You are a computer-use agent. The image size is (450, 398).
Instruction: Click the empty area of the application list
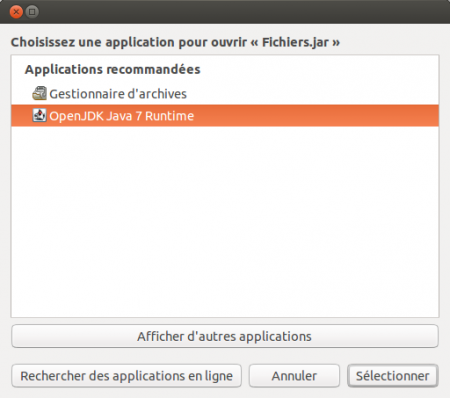(x=225, y=222)
